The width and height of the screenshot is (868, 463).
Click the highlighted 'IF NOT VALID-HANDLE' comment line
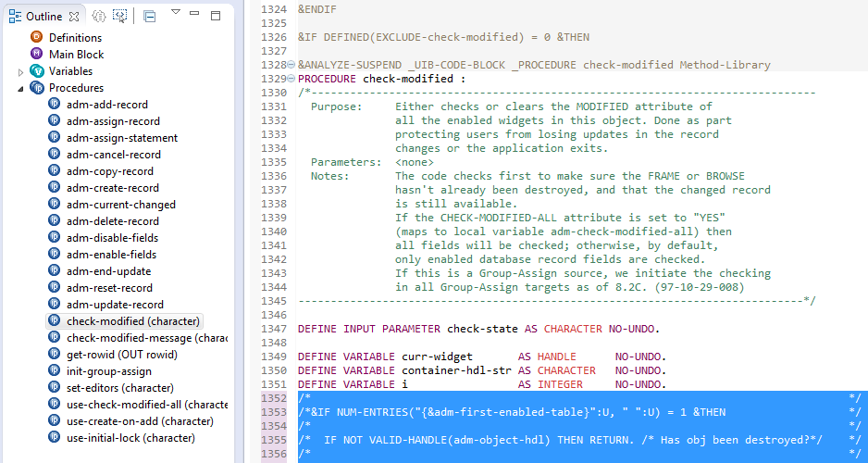[x=579, y=440]
